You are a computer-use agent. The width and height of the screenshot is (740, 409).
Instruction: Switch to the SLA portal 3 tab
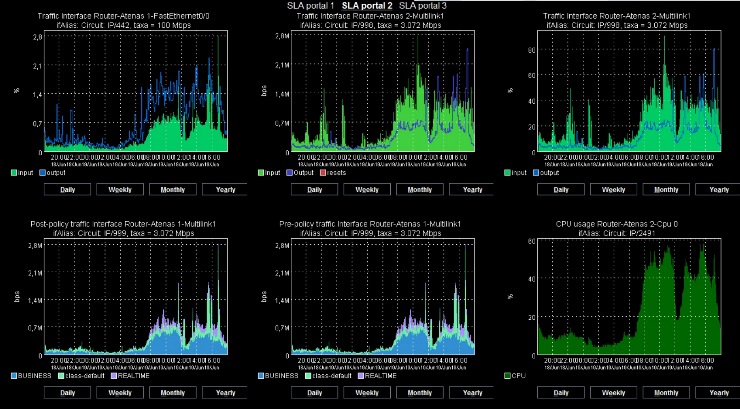tap(423, 6)
